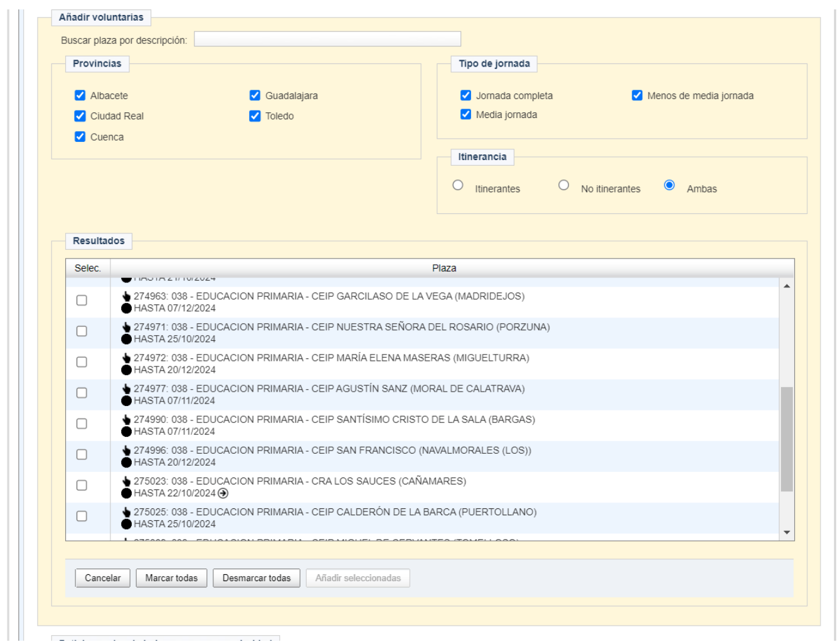Tick the checkbox for CEIP Calderón de la Barca
The image size is (840, 642).
point(82,516)
